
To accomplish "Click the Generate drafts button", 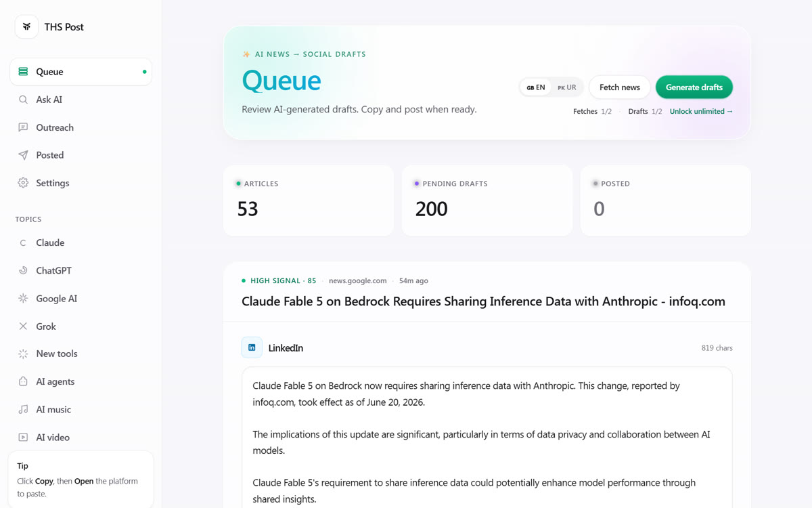I will pyautogui.click(x=694, y=87).
